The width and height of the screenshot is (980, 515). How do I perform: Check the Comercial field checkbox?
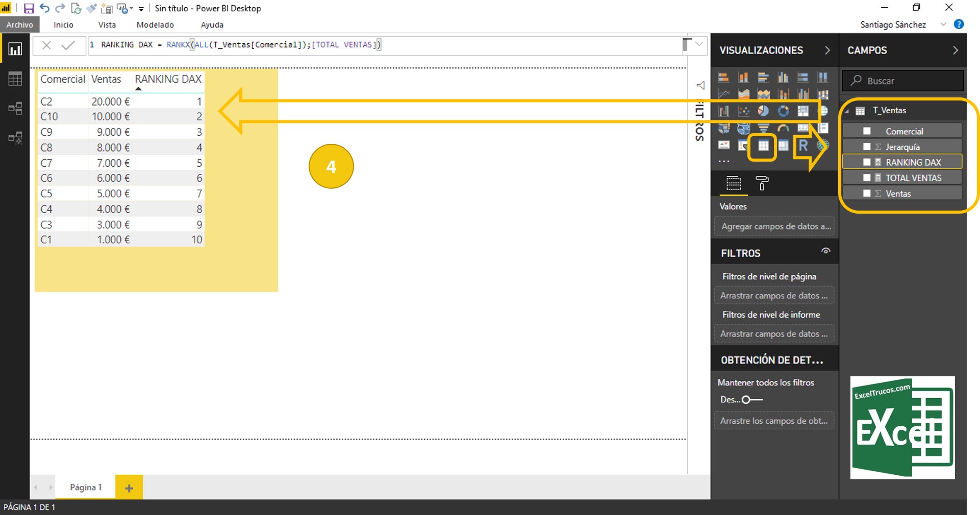click(867, 131)
